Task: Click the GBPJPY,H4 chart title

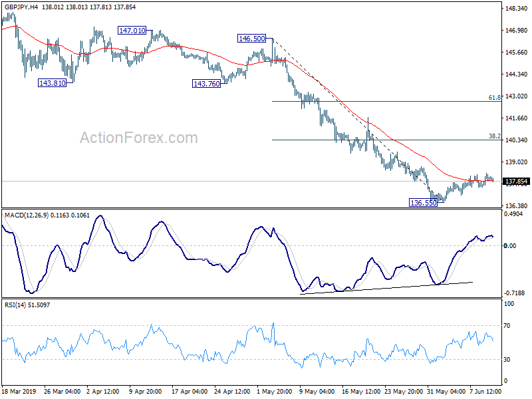Action: pos(21,7)
